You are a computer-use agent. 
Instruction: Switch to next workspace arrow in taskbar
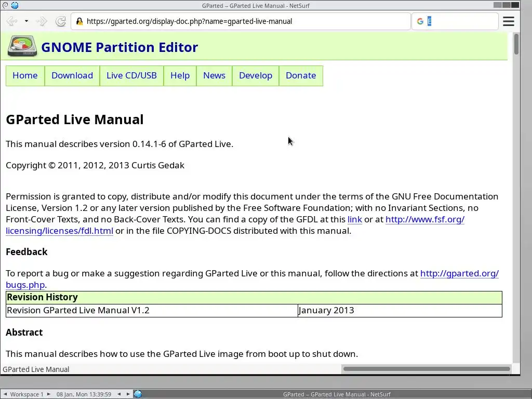[49, 394]
